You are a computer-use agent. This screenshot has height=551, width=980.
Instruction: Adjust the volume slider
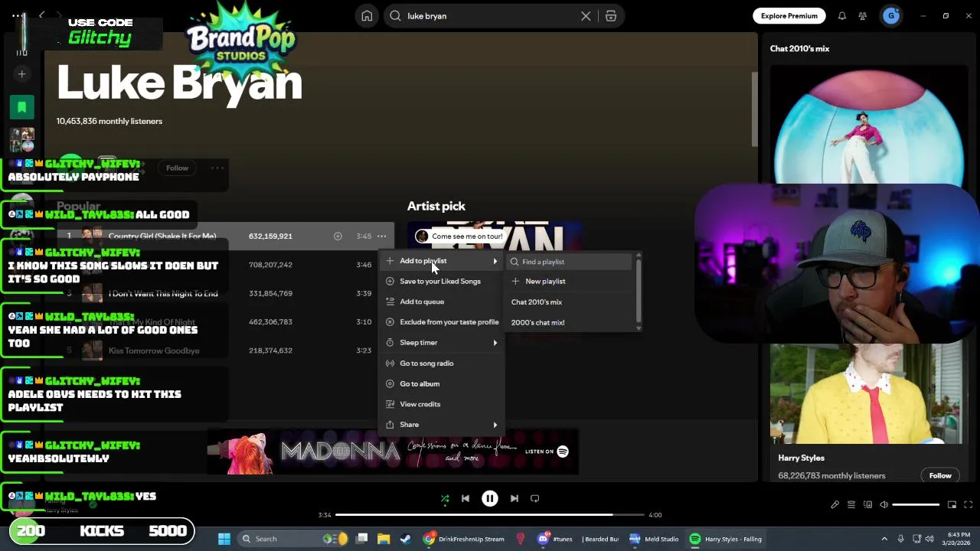(916, 504)
